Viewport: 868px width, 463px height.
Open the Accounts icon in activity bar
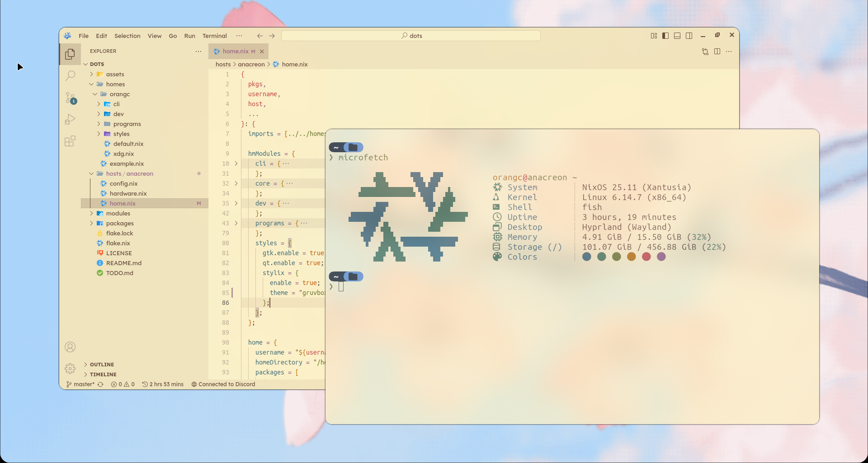tap(70, 347)
